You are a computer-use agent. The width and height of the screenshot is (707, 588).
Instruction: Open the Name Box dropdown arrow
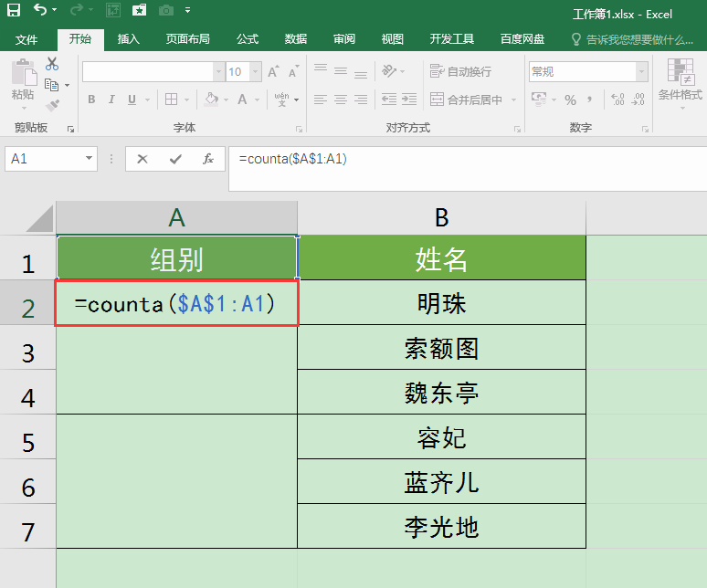[x=89, y=158]
